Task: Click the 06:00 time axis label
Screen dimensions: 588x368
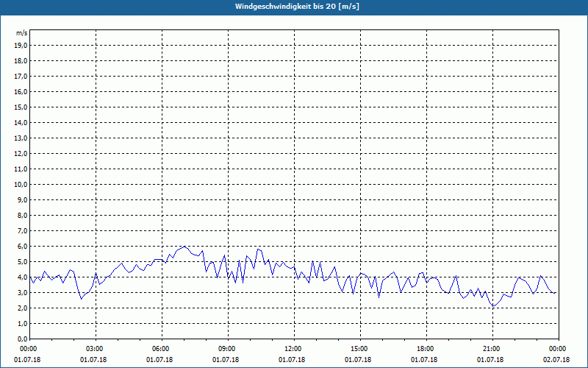Action: [x=162, y=349]
